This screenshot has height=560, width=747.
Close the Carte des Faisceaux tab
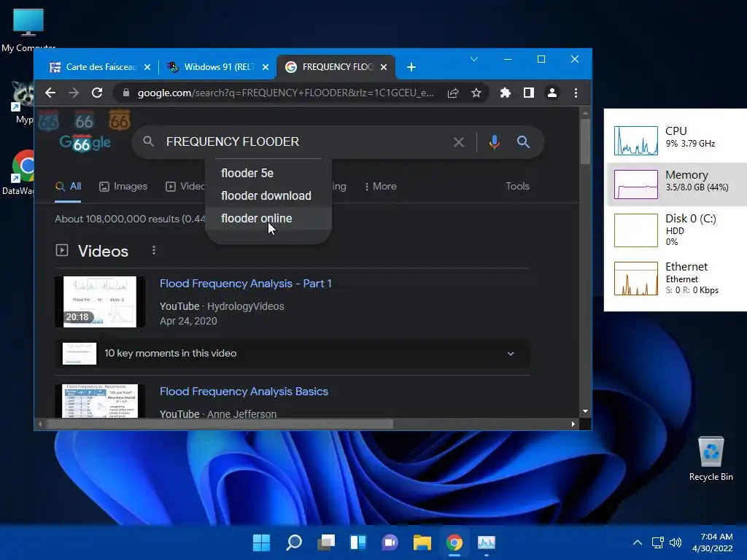147,67
